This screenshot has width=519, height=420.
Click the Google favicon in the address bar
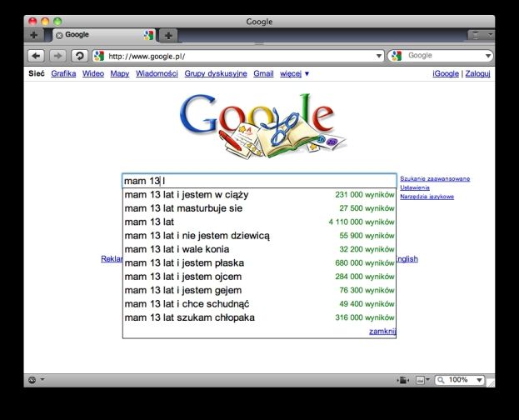click(99, 56)
